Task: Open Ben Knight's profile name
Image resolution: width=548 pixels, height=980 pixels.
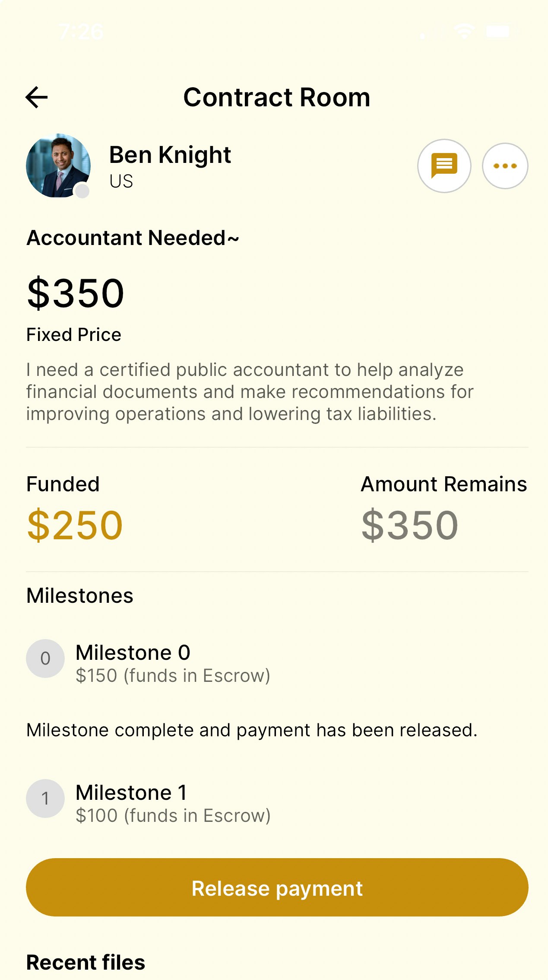Action: click(170, 155)
